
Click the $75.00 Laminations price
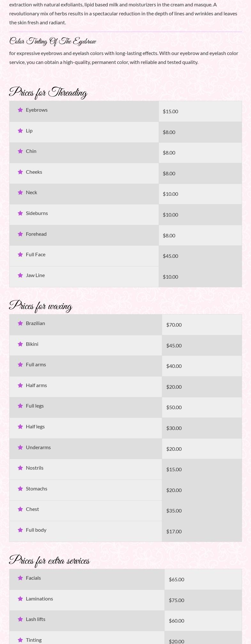pos(176,600)
